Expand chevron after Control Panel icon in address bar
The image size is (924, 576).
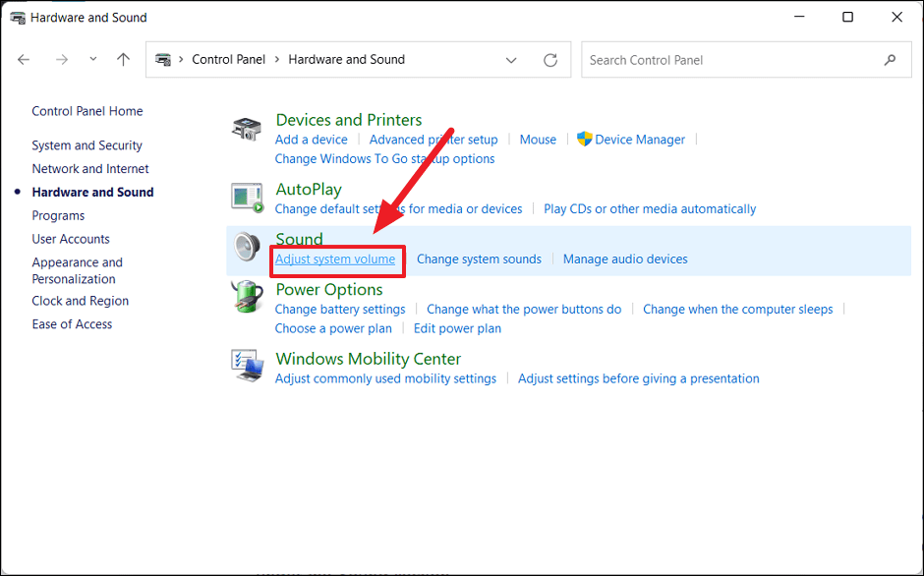181,60
